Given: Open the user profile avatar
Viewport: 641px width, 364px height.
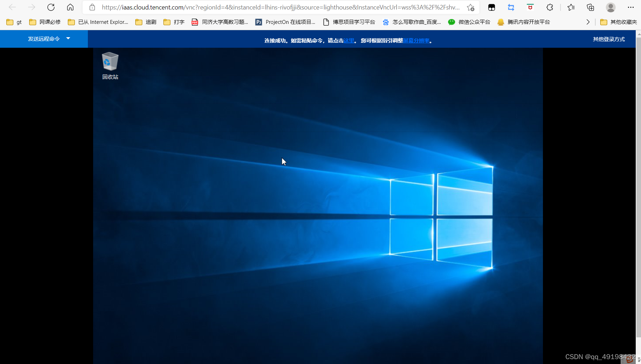Looking at the screenshot, I should 611,7.
